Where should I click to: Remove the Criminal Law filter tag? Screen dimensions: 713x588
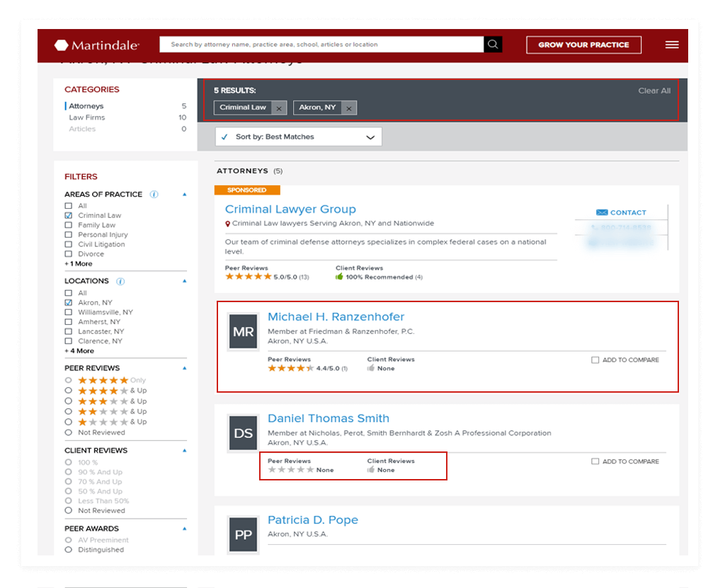tap(279, 108)
